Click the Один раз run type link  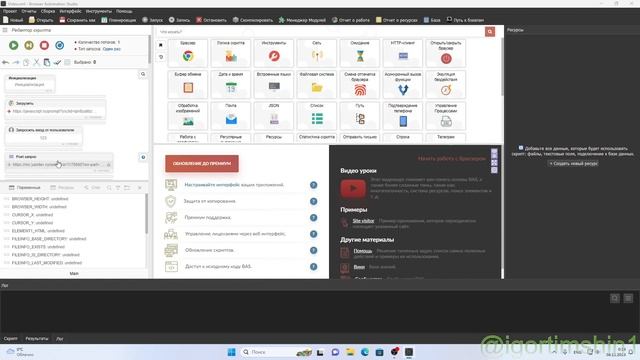(111, 49)
